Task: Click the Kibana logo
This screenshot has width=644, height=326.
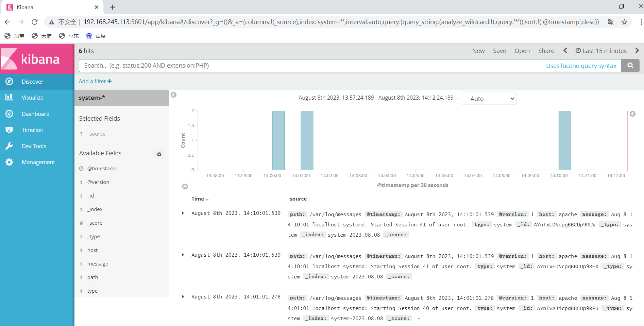Action: point(37,59)
